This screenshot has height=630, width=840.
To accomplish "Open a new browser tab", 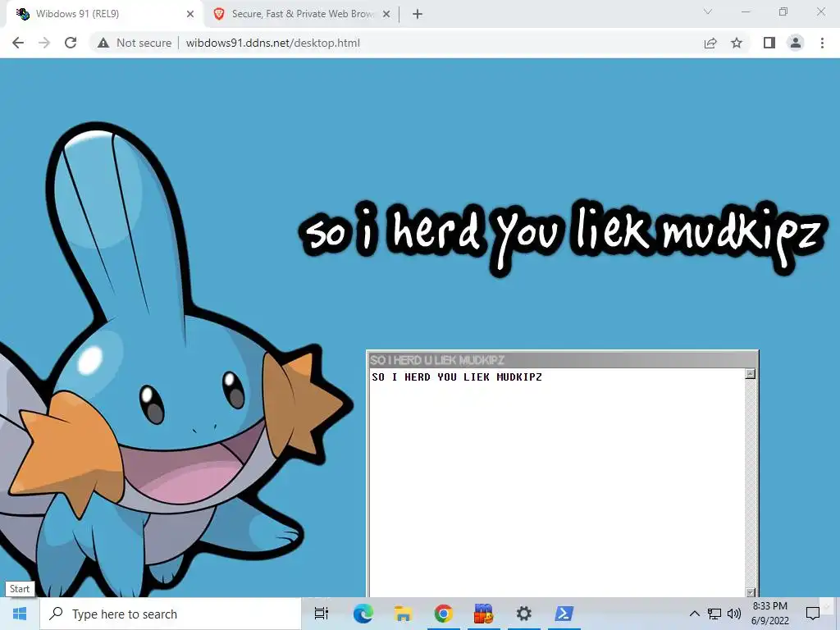I will click(418, 14).
